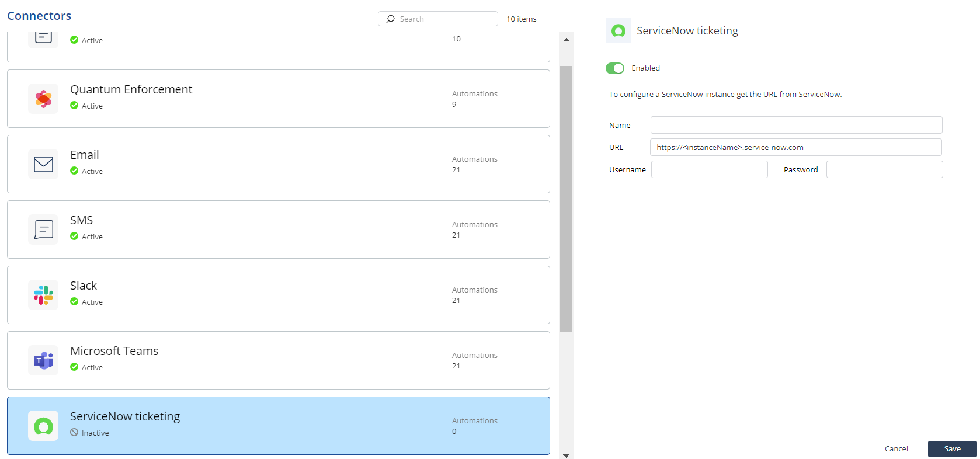
Task: Click the Quantum Enforcement connector icon
Action: [43, 99]
